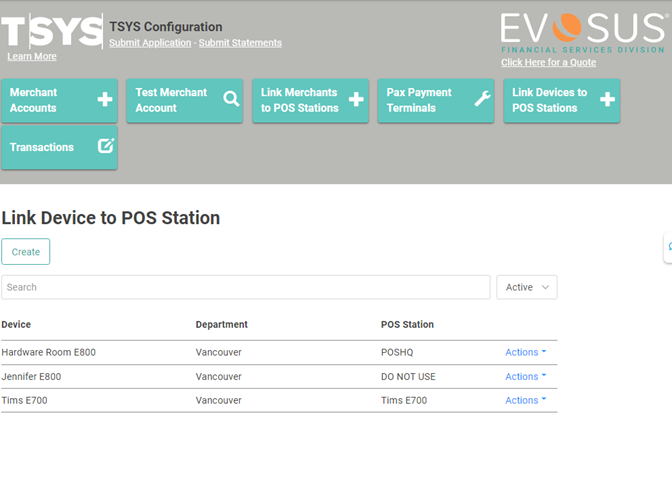Open the Active status filter dropdown

click(527, 287)
